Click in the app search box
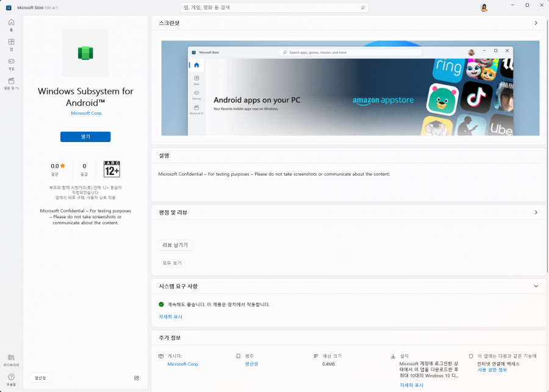Screen dimensions: 549x392 [x=274, y=8]
